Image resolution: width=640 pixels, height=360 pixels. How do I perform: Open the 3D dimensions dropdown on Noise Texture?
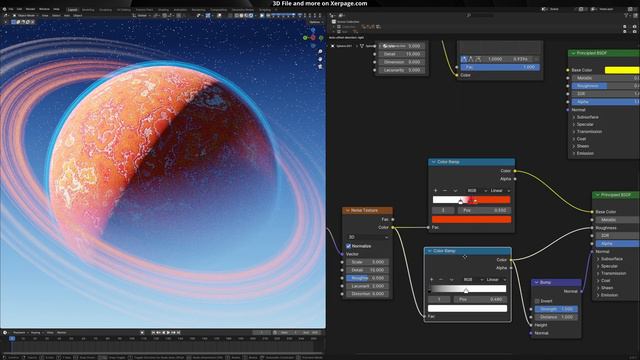(x=368, y=237)
